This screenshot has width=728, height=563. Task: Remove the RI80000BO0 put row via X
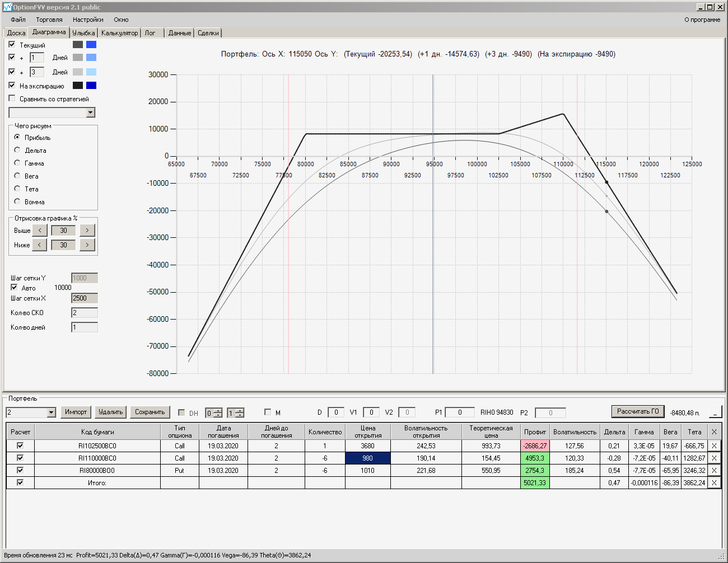coord(714,471)
